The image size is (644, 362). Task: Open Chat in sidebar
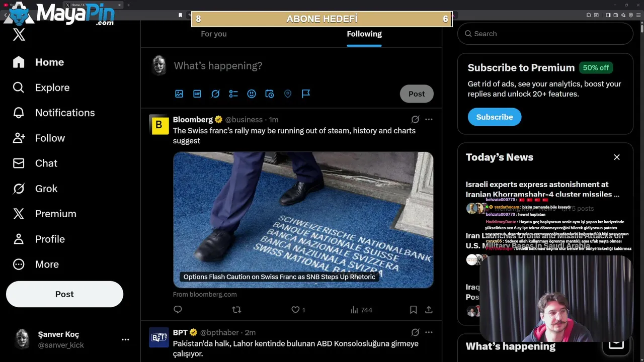35,163
